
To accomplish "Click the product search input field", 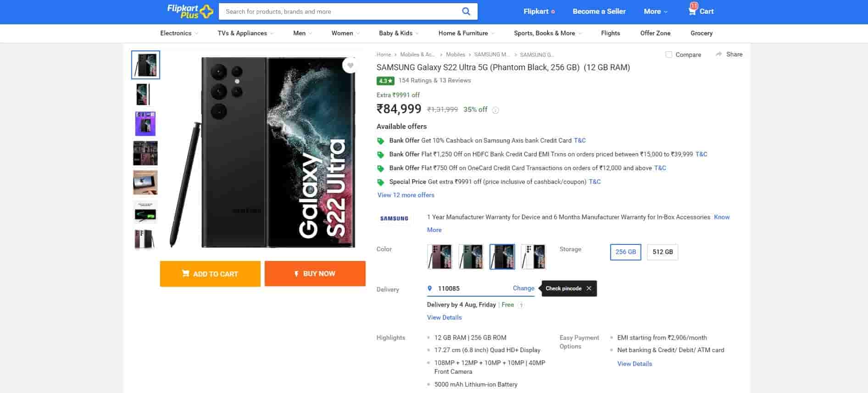I will tap(339, 11).
